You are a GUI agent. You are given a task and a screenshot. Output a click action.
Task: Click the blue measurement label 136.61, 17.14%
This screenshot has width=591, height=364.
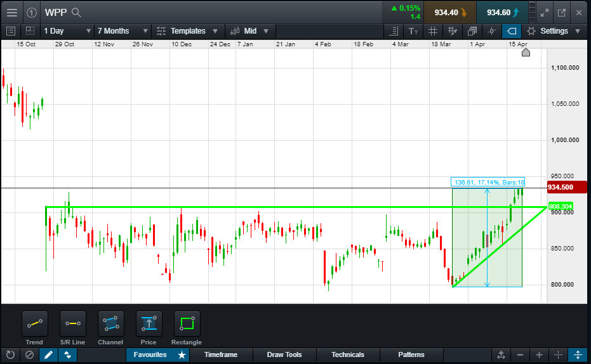[x=488, y=182]
